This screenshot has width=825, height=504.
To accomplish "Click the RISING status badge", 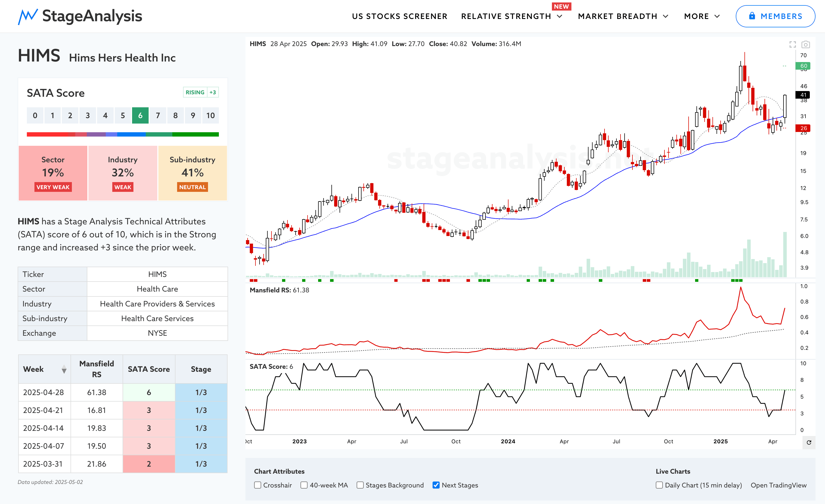I will 195,92.
